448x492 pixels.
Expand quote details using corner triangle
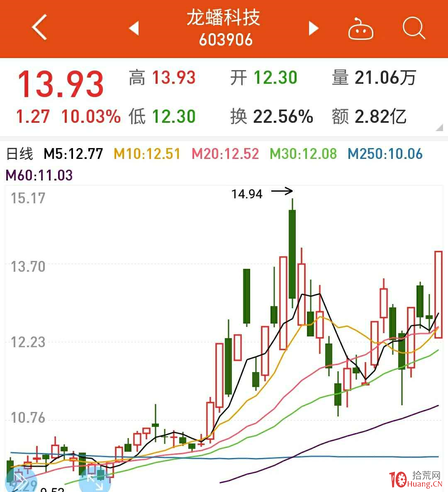tap(440, 127)
